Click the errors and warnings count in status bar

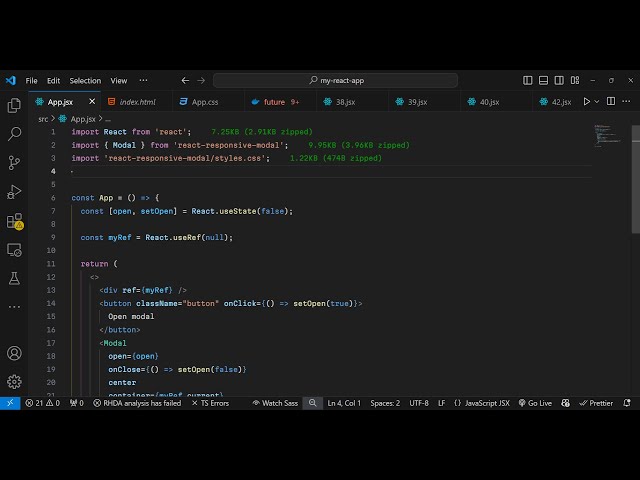tap(42, 403)
